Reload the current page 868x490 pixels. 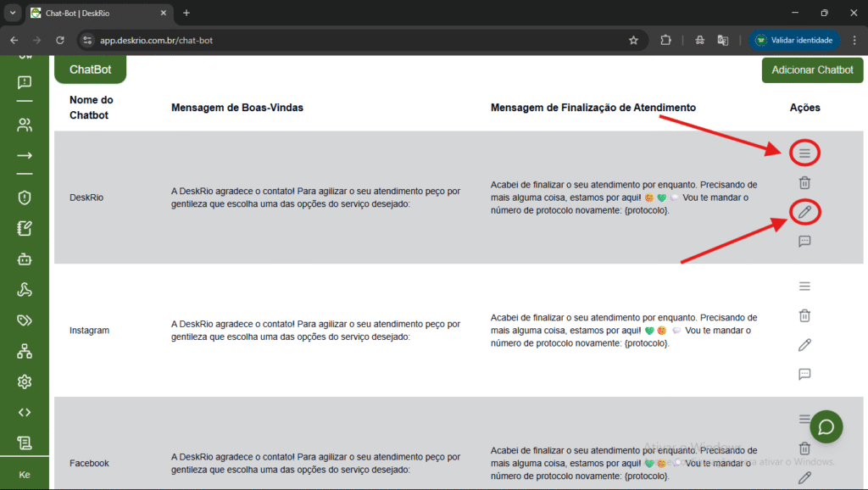tap(60, 41)
